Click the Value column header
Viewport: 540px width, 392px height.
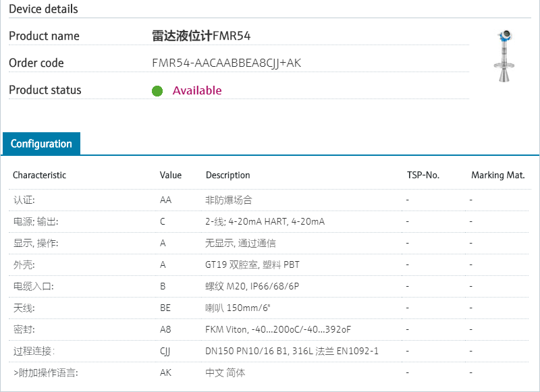pyautogui.click(x=171, y=175)
